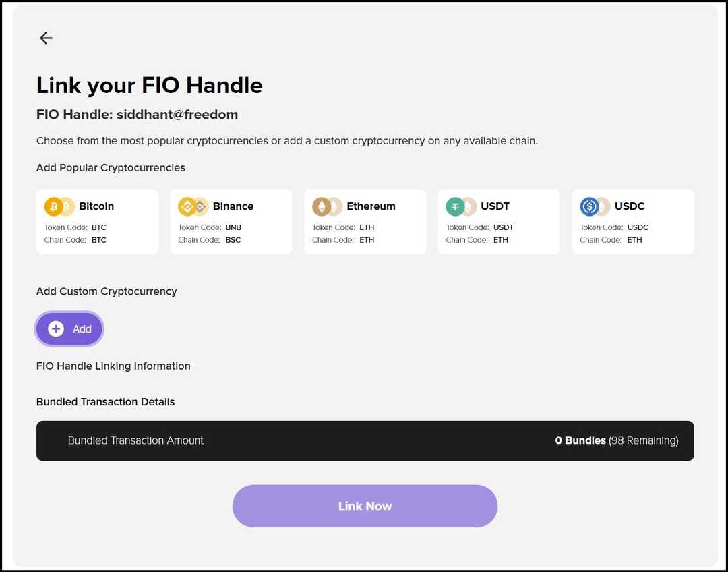This screenshot has height=572, width=728.
Task: Click the Bundled Transaction Amount bar
Action: pos(365,440)
